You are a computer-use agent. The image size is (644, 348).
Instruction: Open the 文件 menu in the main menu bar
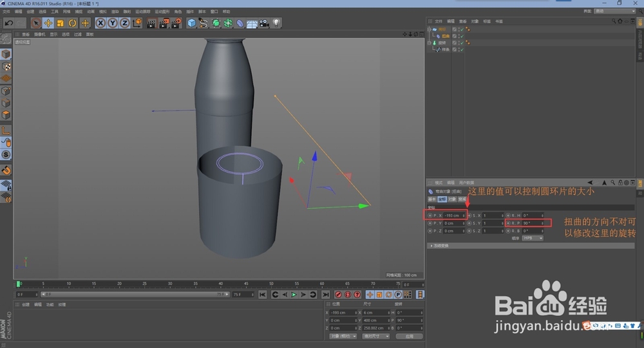point(5,12)
